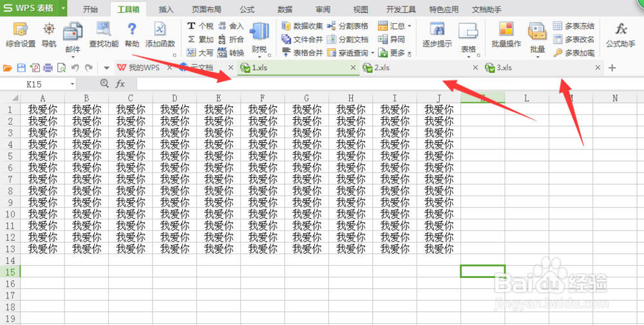Viewport: 644px width, 325px height.
Task: Click 文件合并 merge files
Action: (302, 39)
